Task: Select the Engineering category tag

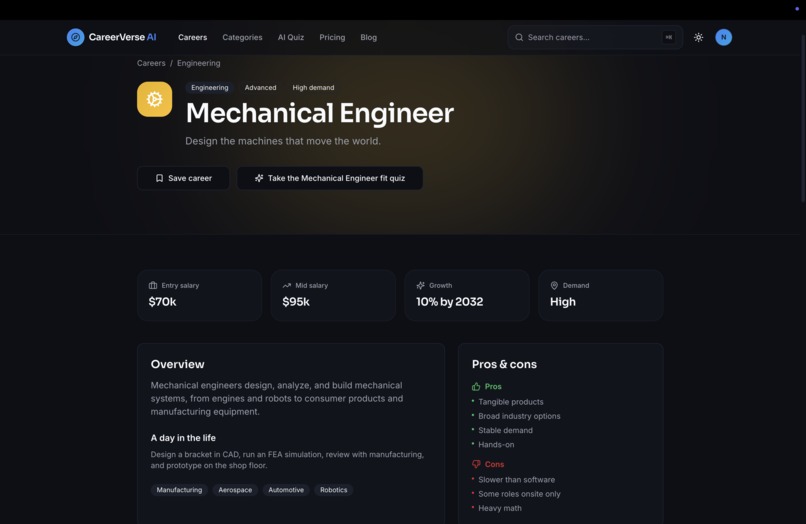Action: (210, 87)
